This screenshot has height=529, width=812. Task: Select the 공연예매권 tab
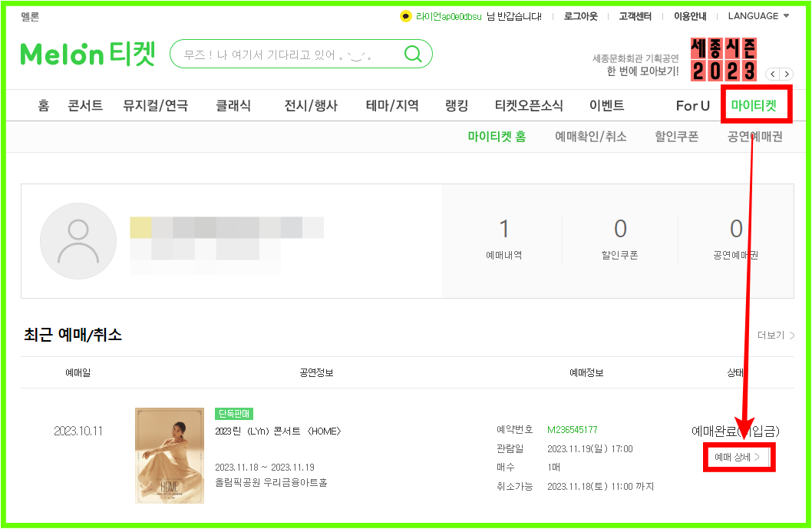(755, 136)
